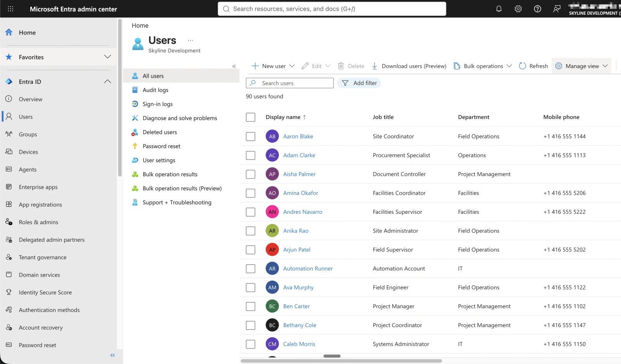
Task: Click the Identity Secure Score trophy icon
Action: 9,292
